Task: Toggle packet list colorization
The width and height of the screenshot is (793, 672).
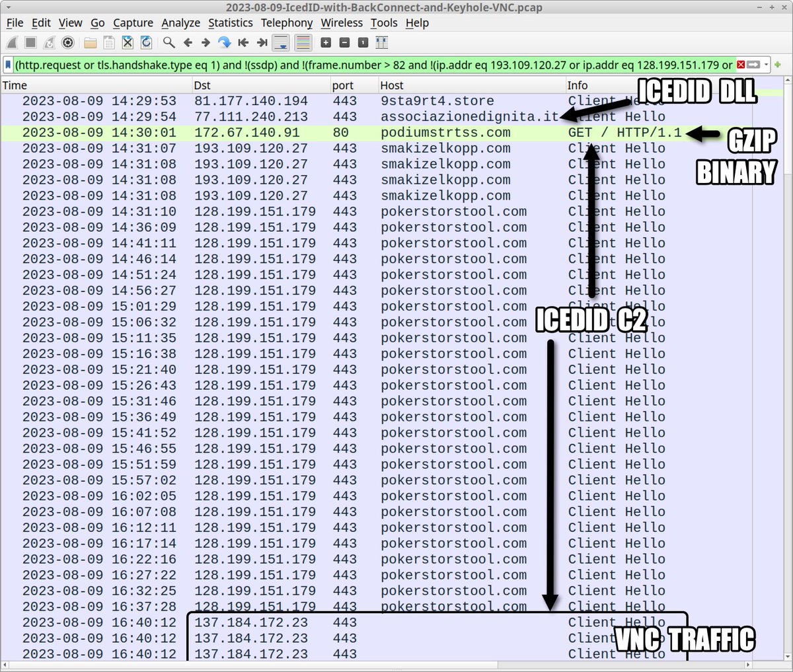Action: coord(303,43)
